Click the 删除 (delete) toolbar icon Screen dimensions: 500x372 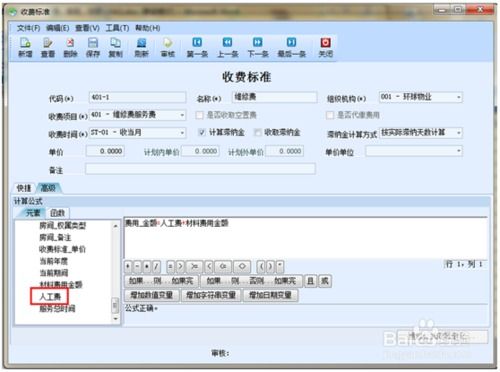70,47
